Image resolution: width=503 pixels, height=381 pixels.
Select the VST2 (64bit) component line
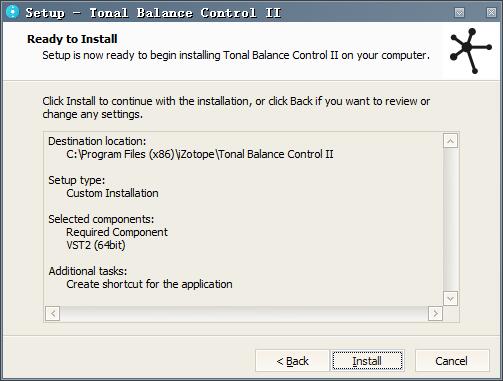point(96,245)
